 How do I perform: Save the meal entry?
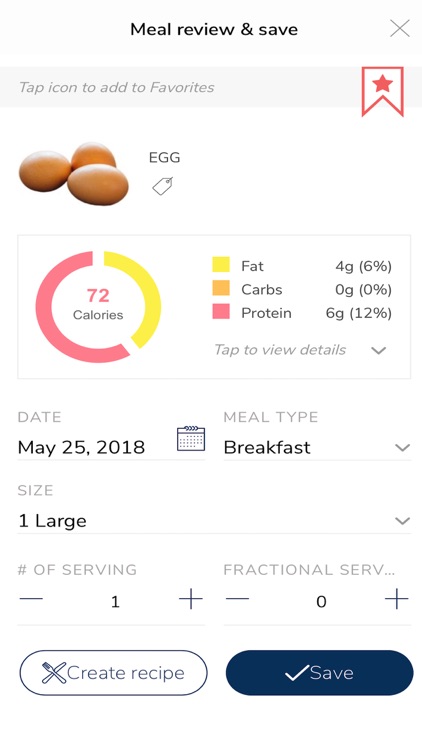[319, 673]
